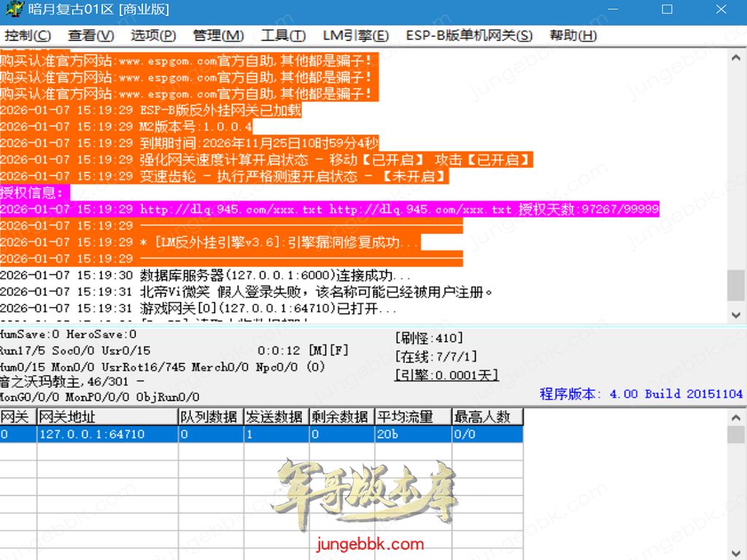Click the underlined 引擎:0.0001天 label
Viewport: 747px width, 560px height.
tap(446, 376)
